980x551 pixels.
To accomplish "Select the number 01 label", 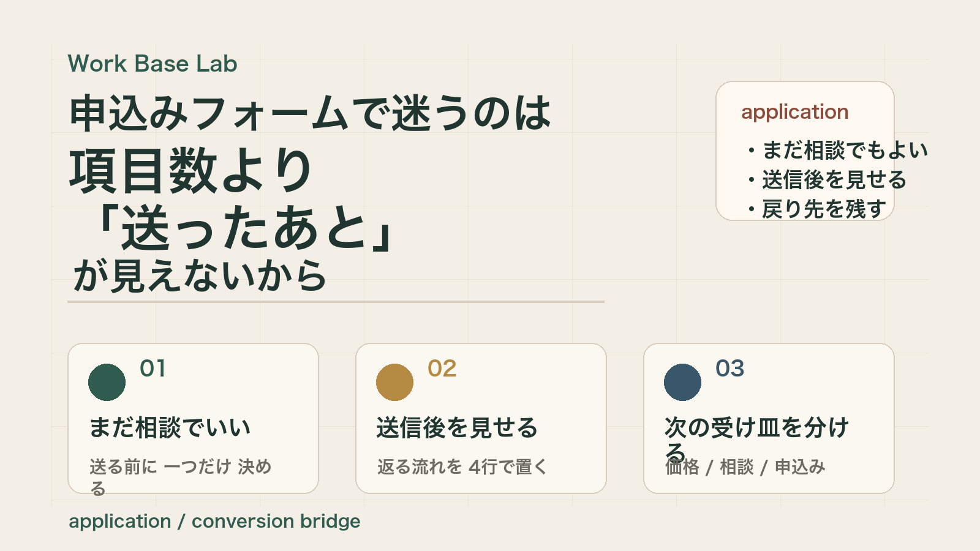I will [153, 369].
